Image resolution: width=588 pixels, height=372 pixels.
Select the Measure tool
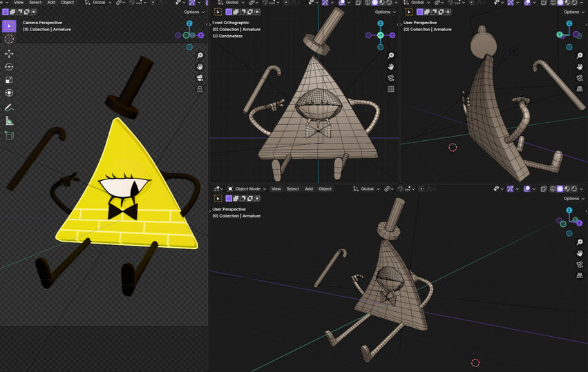coord(9,121)
